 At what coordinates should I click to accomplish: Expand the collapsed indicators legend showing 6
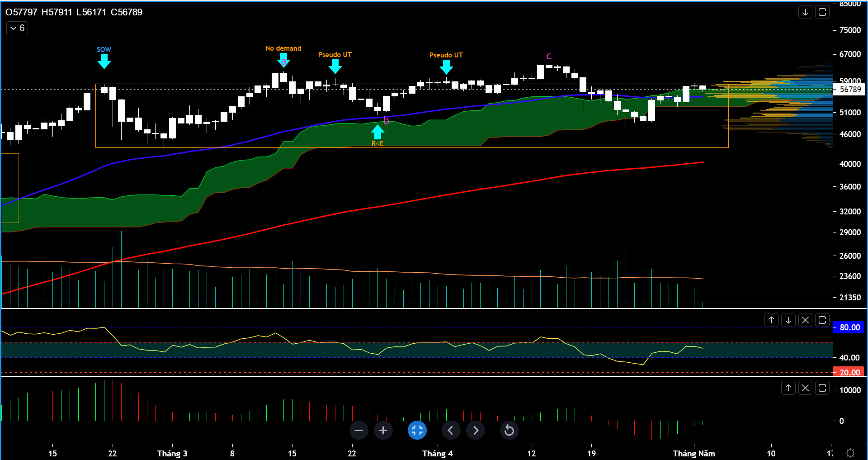[17, 28]
